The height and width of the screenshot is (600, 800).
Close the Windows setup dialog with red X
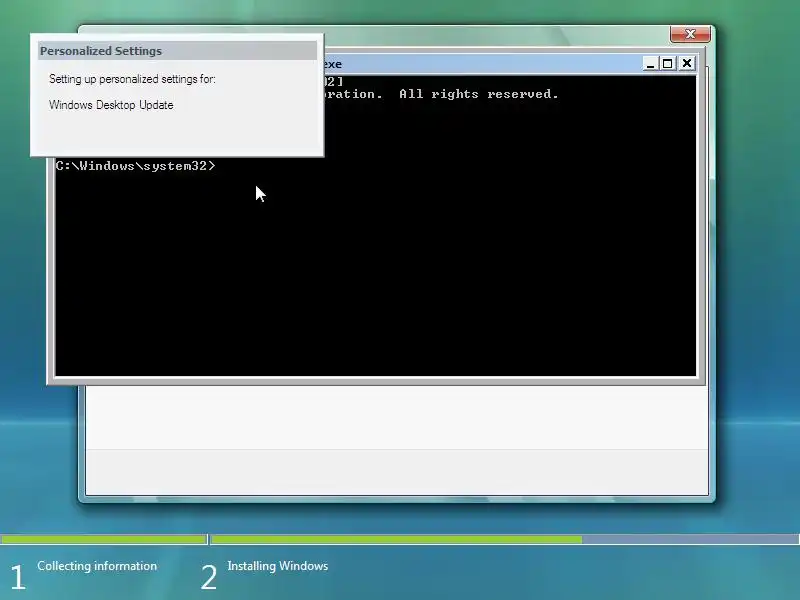click(690, 34)
